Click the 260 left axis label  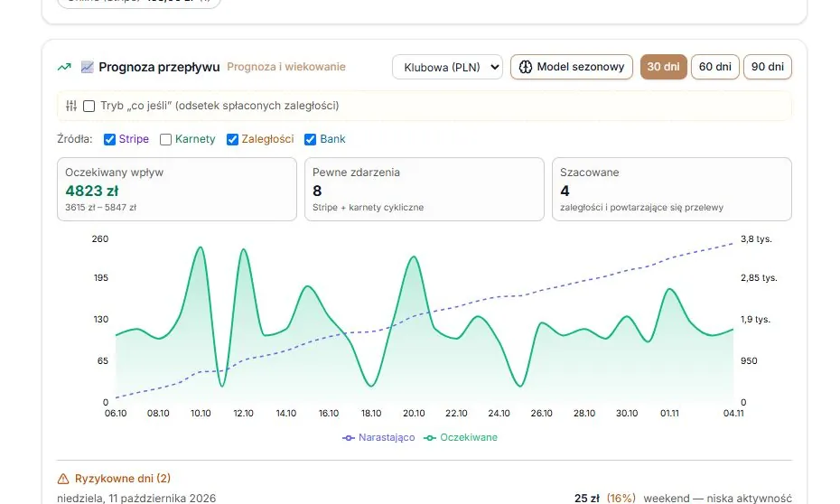[100, 238]
